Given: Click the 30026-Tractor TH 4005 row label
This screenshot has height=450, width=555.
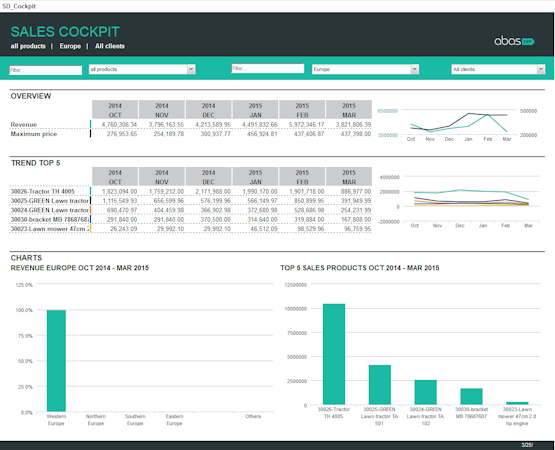Looking at the screenshot, I should (42, 192).
